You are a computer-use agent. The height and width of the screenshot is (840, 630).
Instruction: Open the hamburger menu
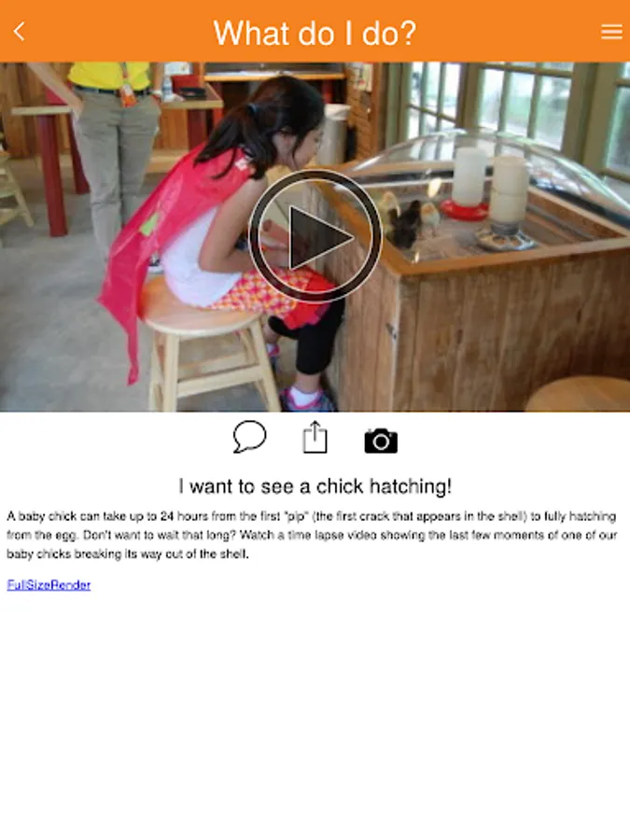point(611,32)
